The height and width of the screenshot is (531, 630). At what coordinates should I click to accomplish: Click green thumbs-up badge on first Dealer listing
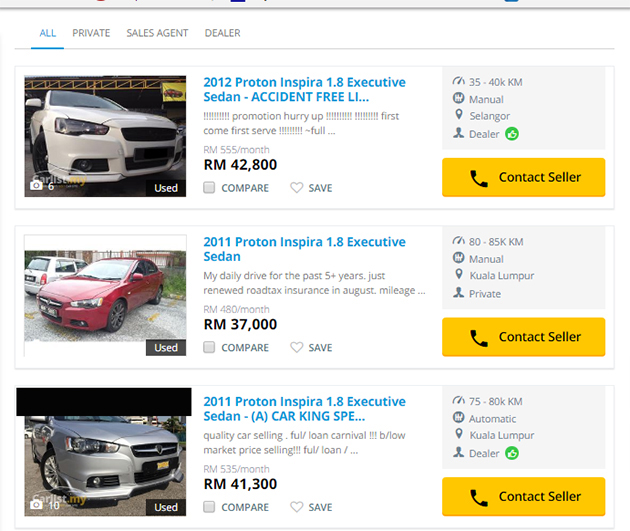tap(512, 133)
